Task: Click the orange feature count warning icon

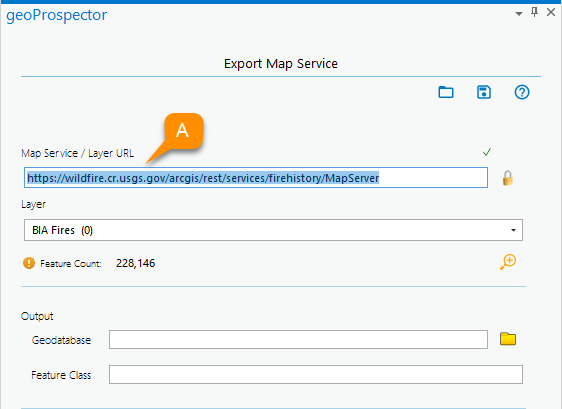Action: point(29,263)
